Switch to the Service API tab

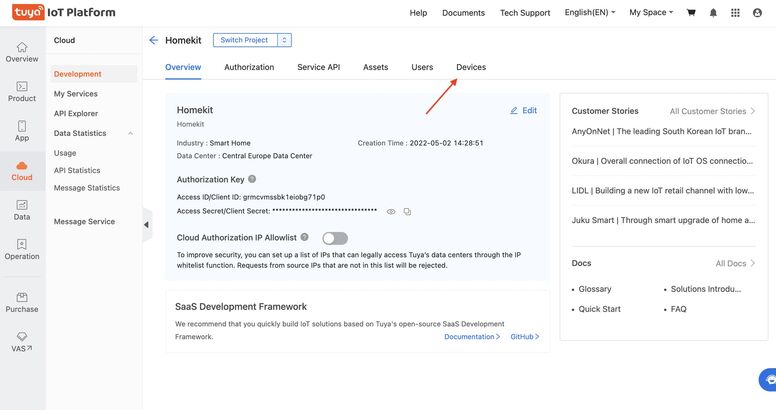point(318,67)
